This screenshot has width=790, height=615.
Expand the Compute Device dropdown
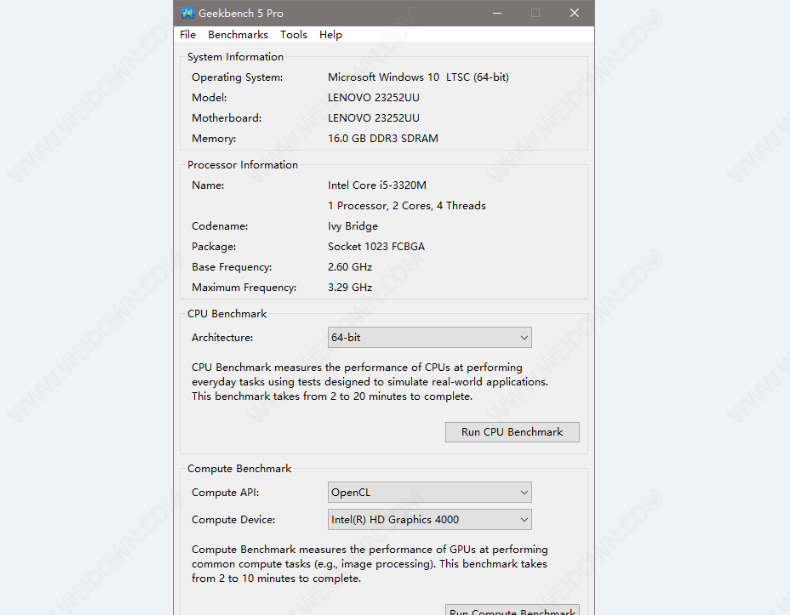point(430,519)
